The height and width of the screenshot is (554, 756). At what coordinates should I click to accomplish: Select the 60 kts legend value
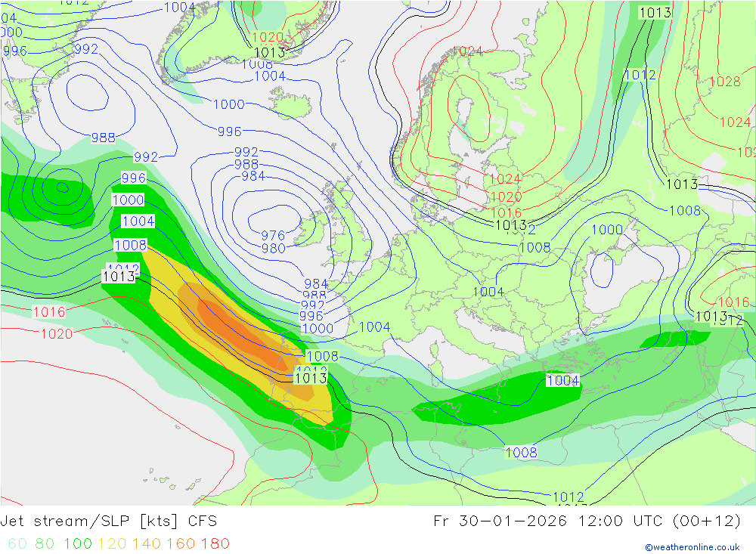click(x=17, y=543)
